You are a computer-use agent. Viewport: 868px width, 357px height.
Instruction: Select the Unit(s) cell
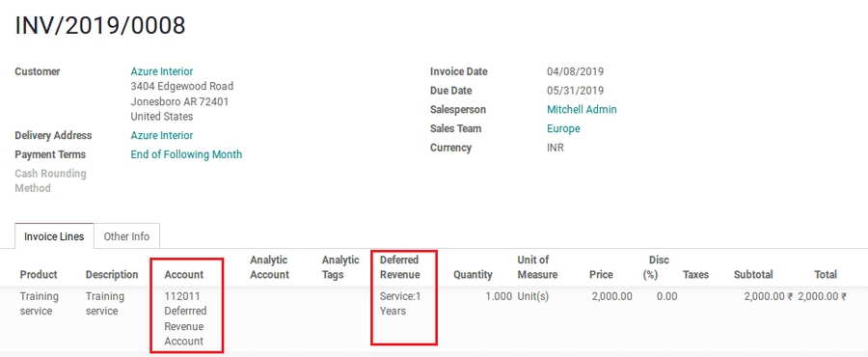point(533,296)
